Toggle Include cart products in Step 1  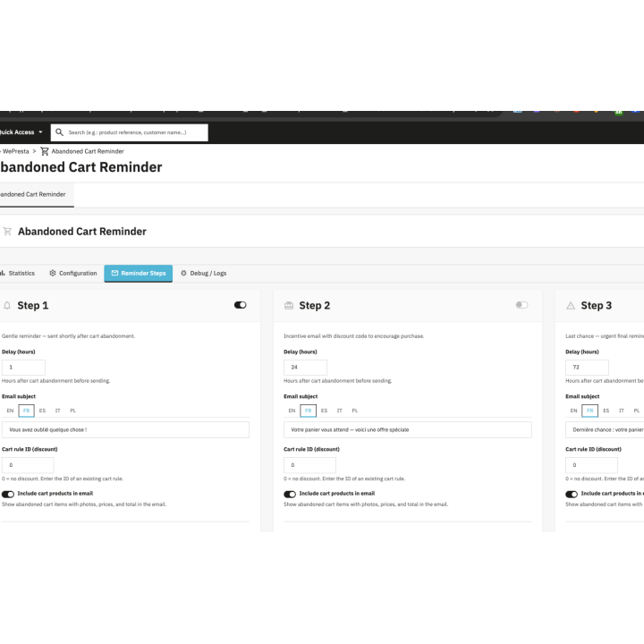8,494
